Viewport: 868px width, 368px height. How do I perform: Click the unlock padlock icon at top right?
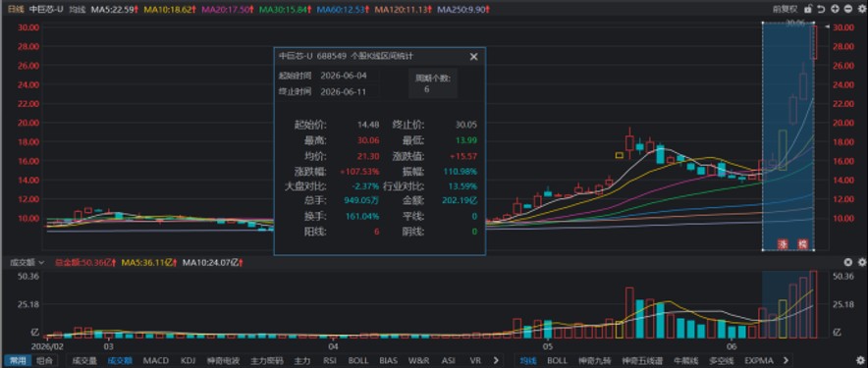tap(809, 9)
